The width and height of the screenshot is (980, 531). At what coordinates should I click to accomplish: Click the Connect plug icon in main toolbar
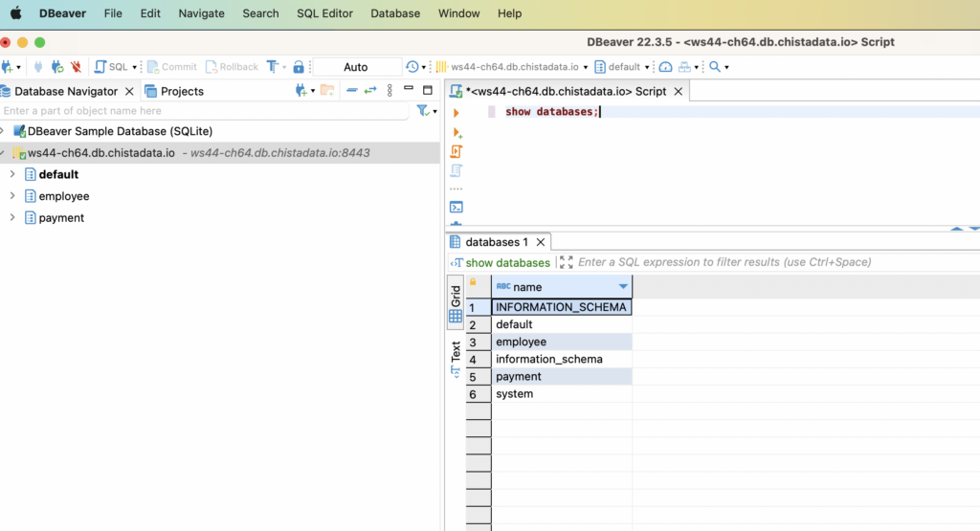coord(38,67)
